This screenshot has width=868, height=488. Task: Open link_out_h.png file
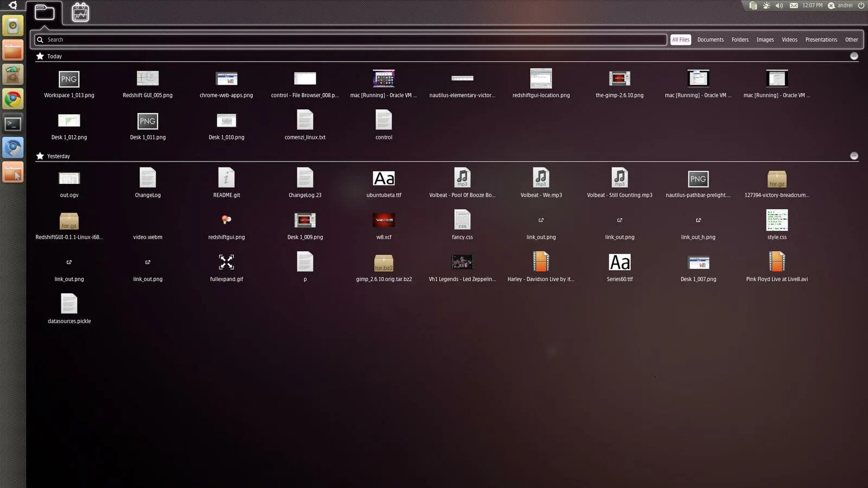click(x=698, y=228)
